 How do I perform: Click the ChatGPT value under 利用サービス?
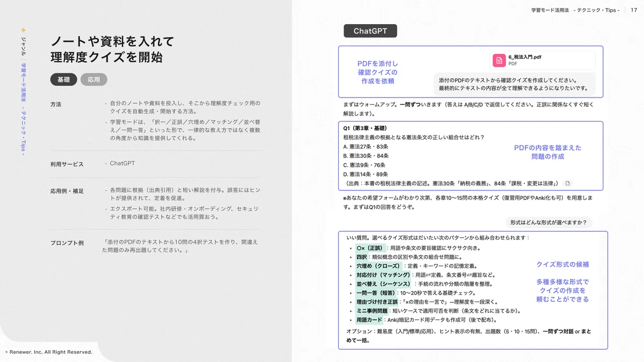pos(122,164)
